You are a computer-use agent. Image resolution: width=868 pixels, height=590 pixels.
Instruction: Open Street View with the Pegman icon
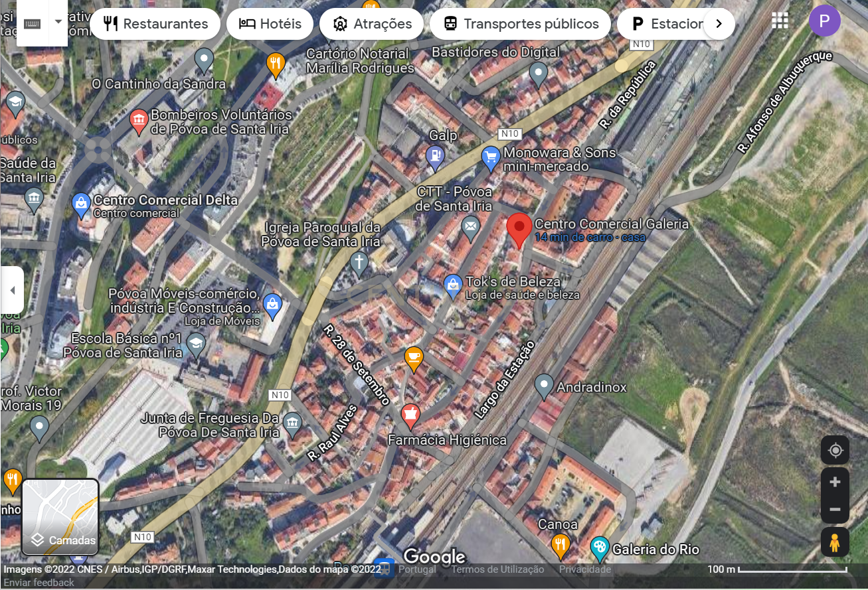pos(835,542)
